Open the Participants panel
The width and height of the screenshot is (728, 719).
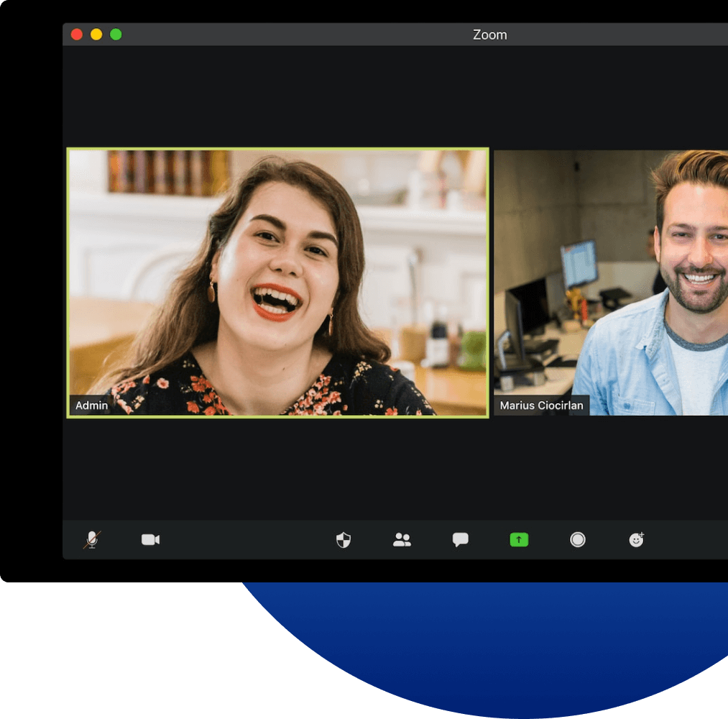(402, 540)
